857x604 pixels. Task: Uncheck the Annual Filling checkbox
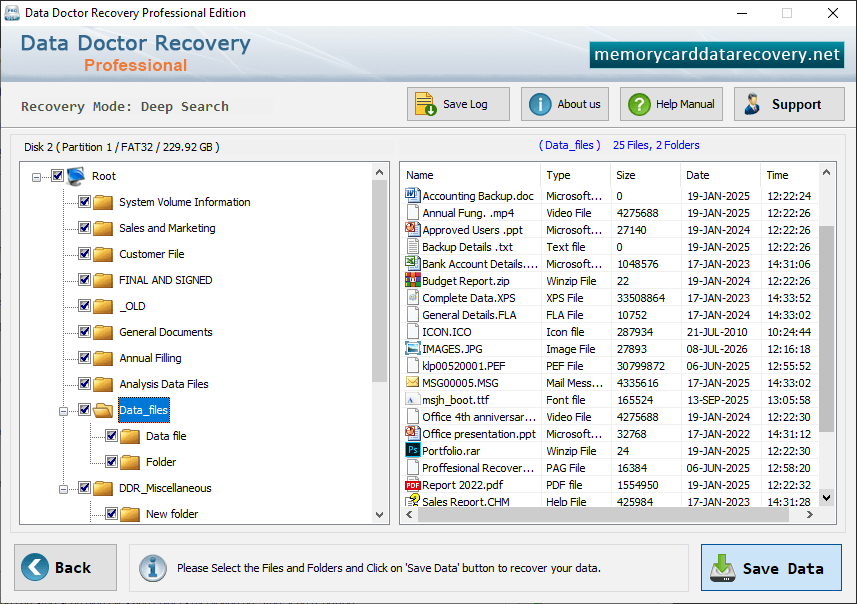coord(84,357)
